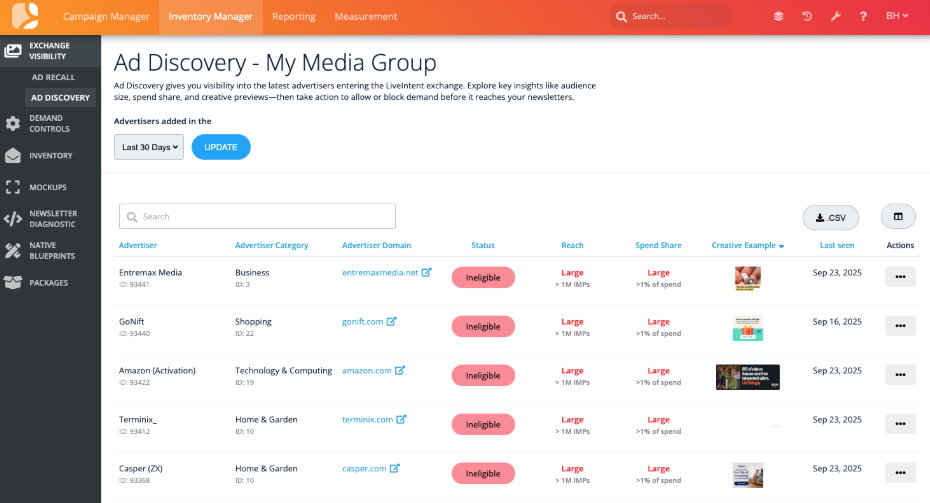Screen dimensions: 930x503
Task: Click the history clock icon
Action: 806,17
